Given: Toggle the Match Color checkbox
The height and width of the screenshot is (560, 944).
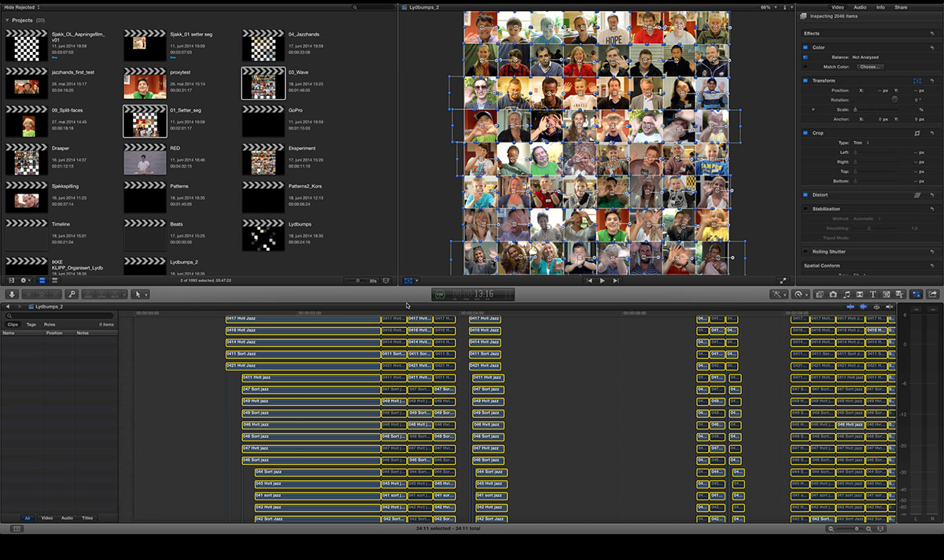Looking at the screenshot, I should tap(806, 67).
